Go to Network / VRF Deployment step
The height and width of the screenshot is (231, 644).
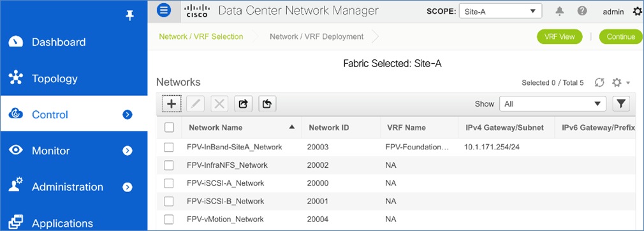pyautogui.click(x=316, y=36)
